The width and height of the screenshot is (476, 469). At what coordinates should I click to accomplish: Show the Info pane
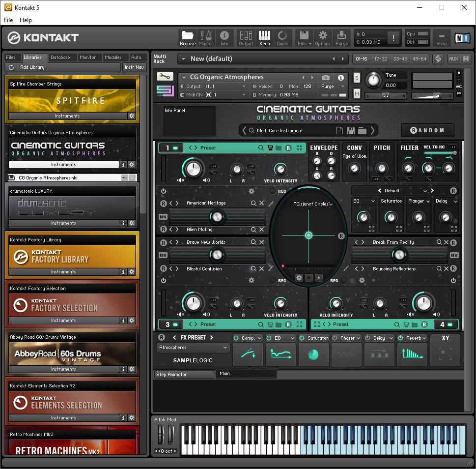224,38
